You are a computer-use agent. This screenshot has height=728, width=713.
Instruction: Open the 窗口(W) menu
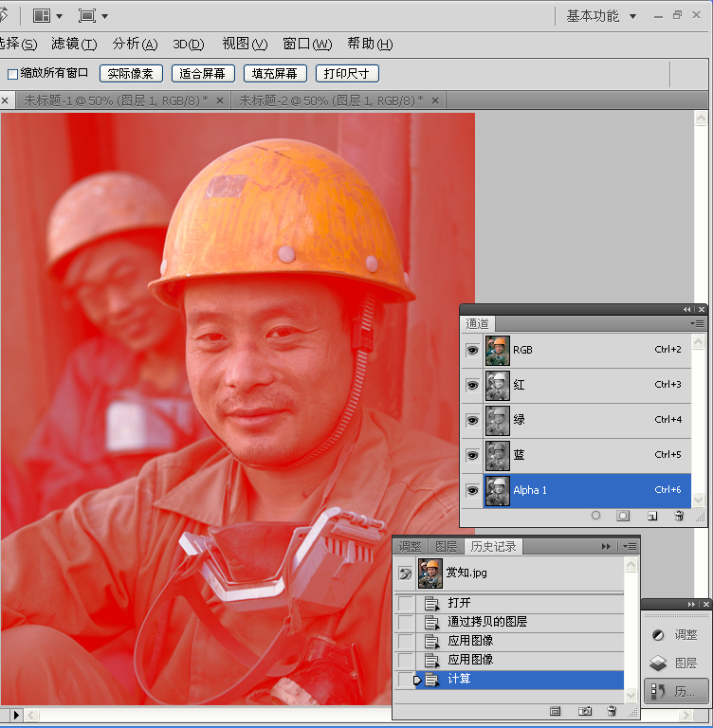click(x=307, y=44)
